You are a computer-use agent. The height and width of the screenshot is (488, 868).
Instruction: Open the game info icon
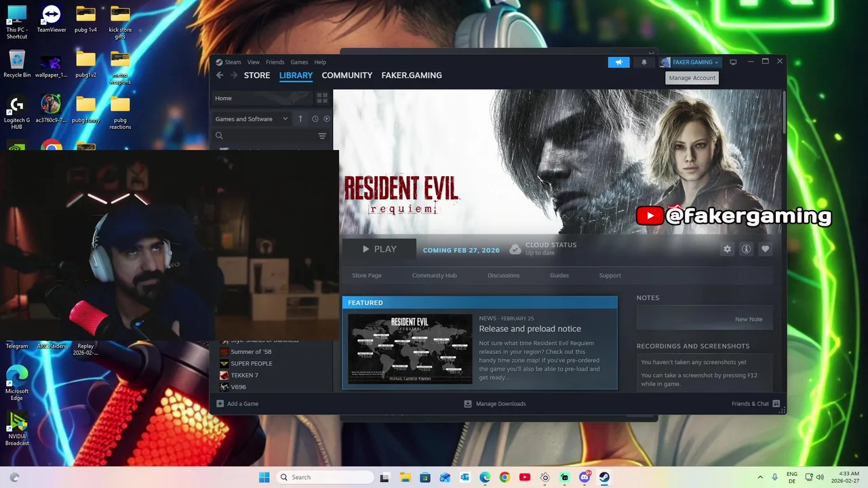pyautogui.click(x=746, y=249)
